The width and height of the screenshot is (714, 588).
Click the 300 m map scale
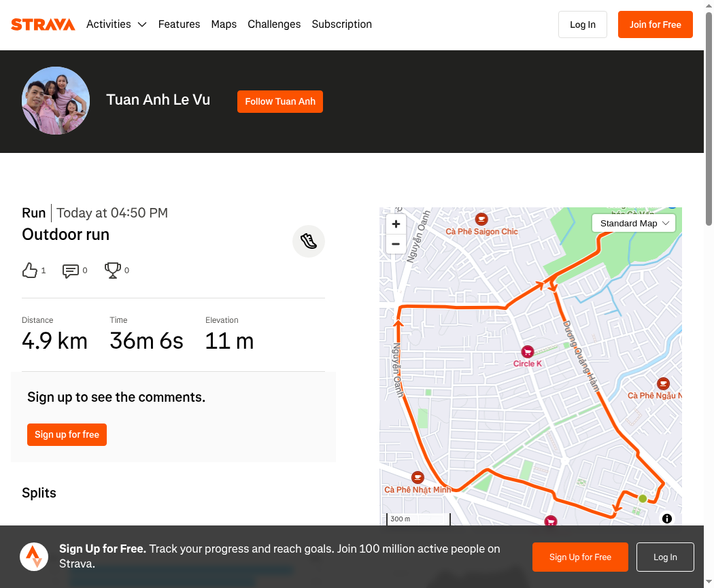click(418, 519)
